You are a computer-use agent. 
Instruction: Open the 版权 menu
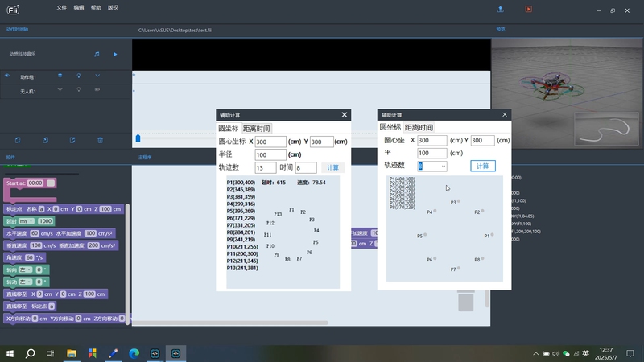coord(113,8)
